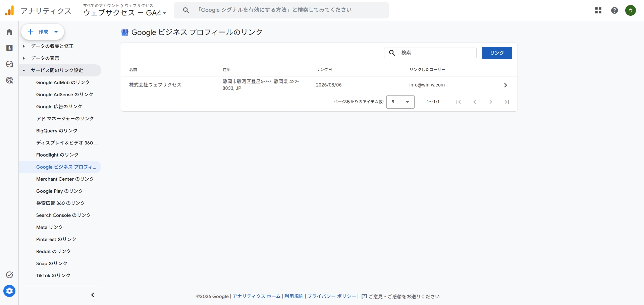Open Search Console のリンク
644x305 pixels.
tap(64, 215)
